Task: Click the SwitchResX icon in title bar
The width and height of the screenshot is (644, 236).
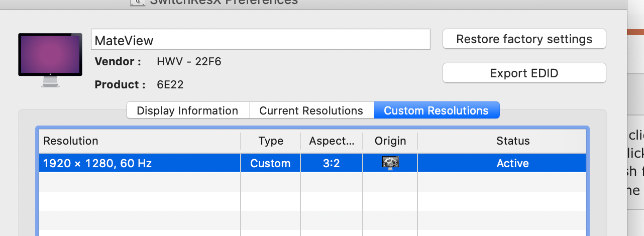Action: point(138,2)
